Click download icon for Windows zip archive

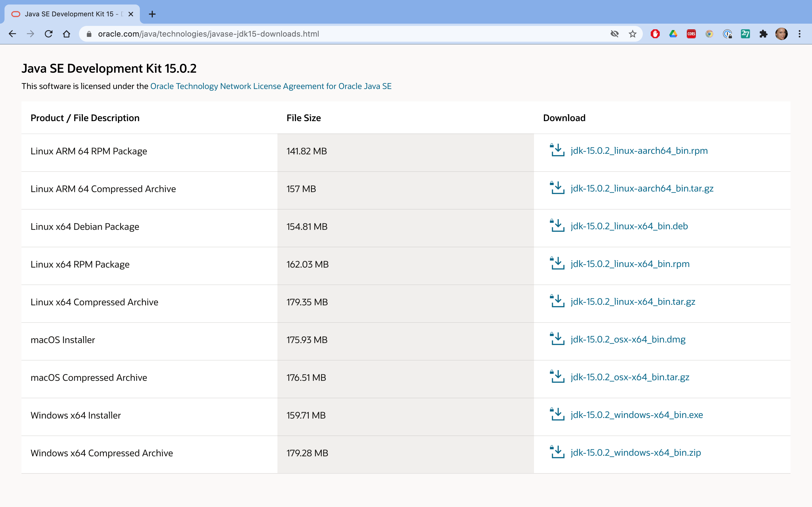pyautogui.click(x=557, y=452)
